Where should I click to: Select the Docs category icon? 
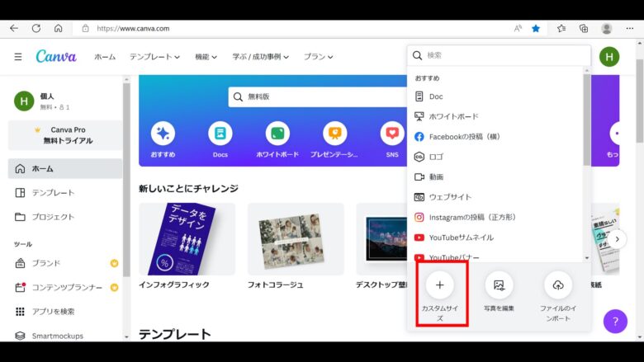point(220,134)
